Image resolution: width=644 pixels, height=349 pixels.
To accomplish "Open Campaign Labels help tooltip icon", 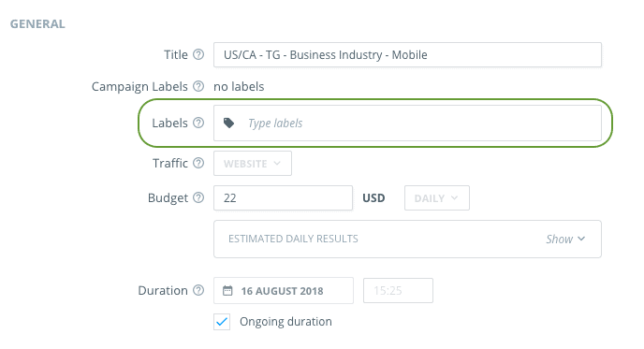I will tap(198, 86).
